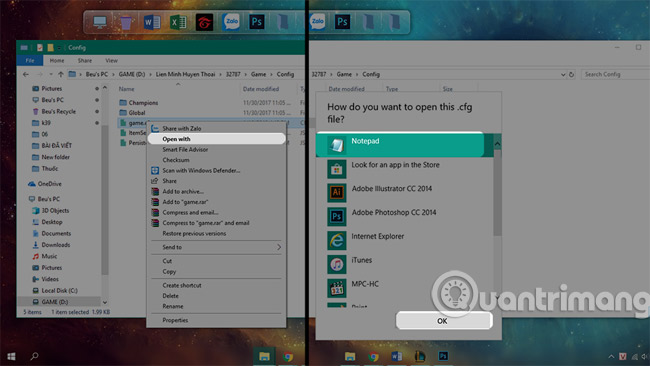The width and height of the screenshot is (650, 366).
Task: Open the File tab in Explorer
Action: click(x=30, y=61)
